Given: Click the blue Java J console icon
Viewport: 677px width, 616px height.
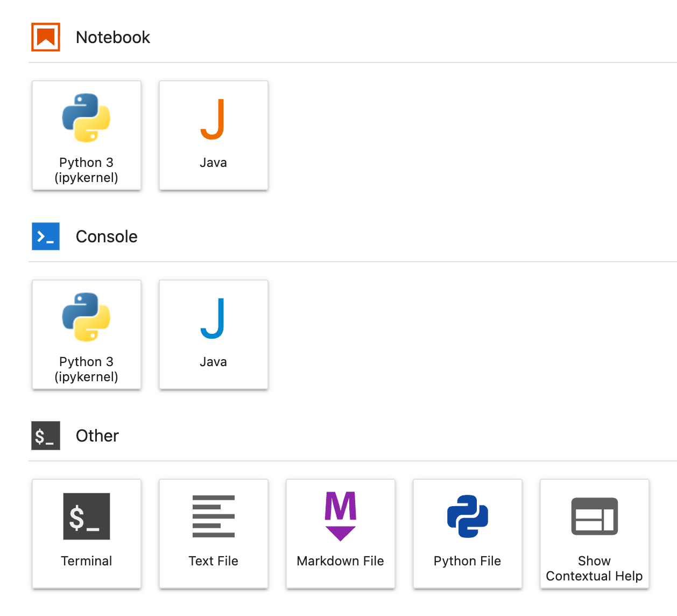Looking at the screenshot, I should tap(213, 318).
